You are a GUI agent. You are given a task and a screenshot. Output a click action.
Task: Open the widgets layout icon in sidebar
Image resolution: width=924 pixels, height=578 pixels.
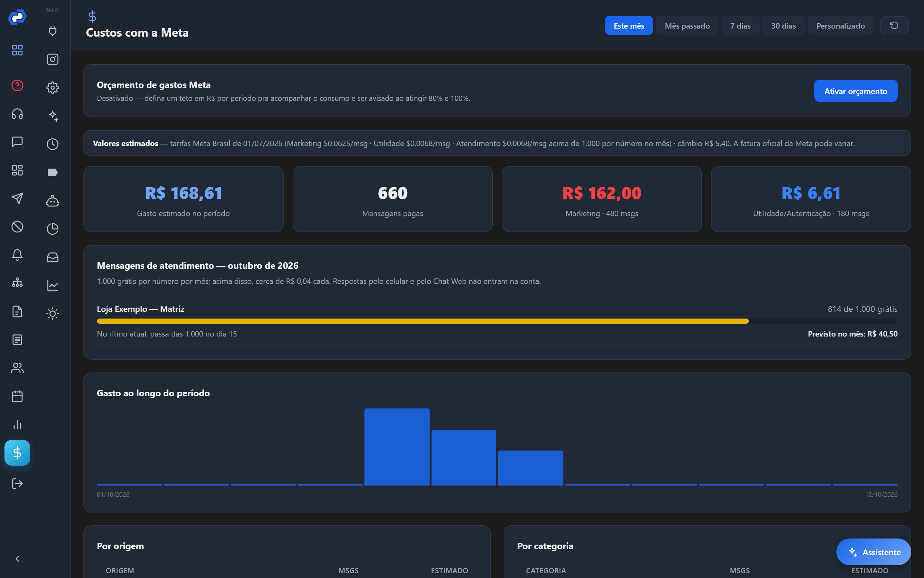point(17,170)
